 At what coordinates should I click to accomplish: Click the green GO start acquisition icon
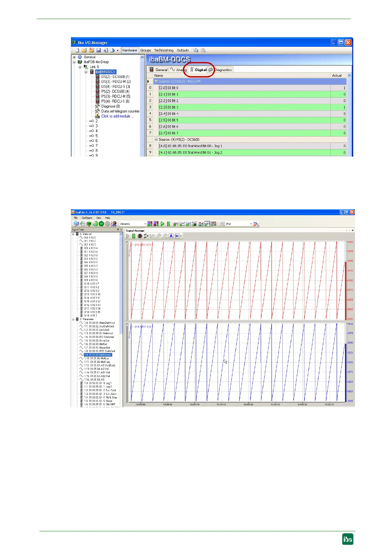pos(101,224)
